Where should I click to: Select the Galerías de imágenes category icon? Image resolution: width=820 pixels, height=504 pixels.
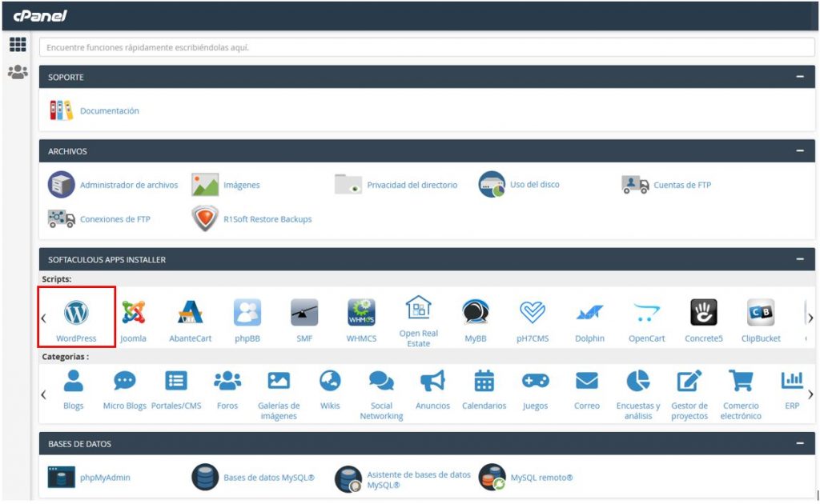[x=279, y=381]
